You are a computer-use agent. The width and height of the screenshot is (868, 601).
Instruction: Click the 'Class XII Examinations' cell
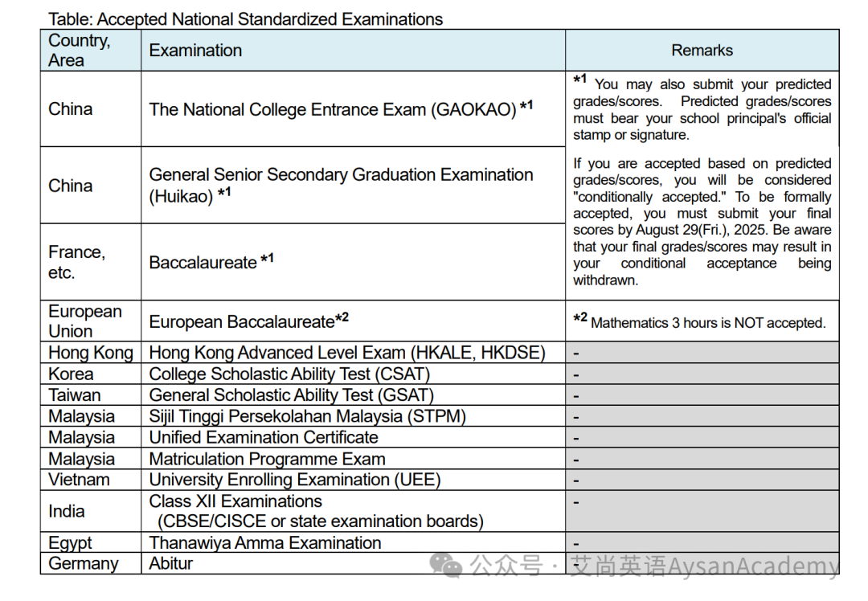coord(353,511)
